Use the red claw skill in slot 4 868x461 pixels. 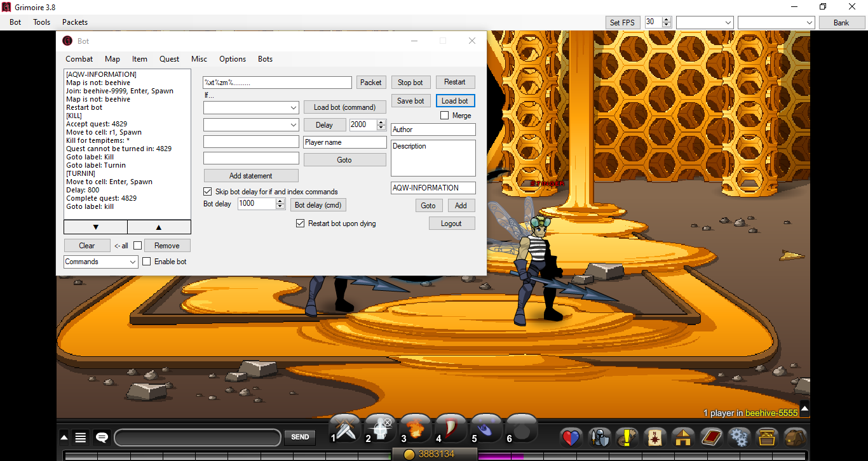click(451, 430)
